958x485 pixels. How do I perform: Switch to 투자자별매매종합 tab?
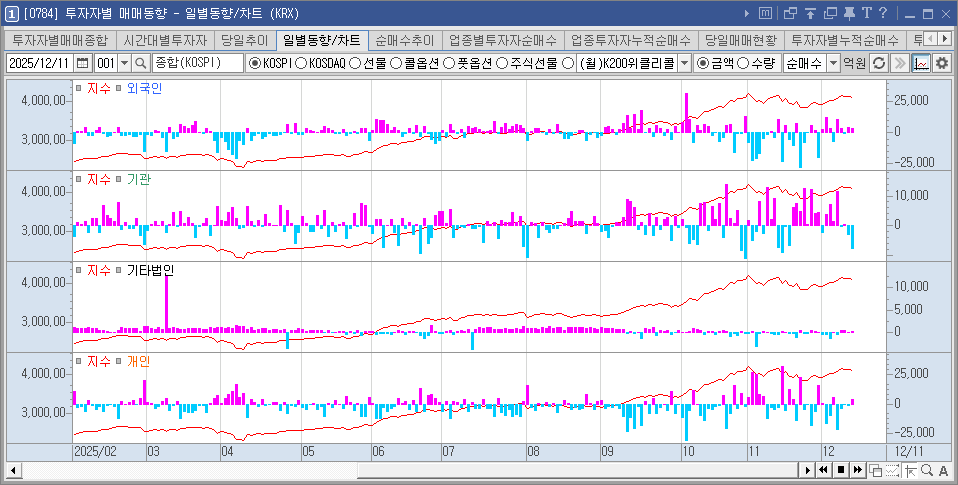click(60, 40)
